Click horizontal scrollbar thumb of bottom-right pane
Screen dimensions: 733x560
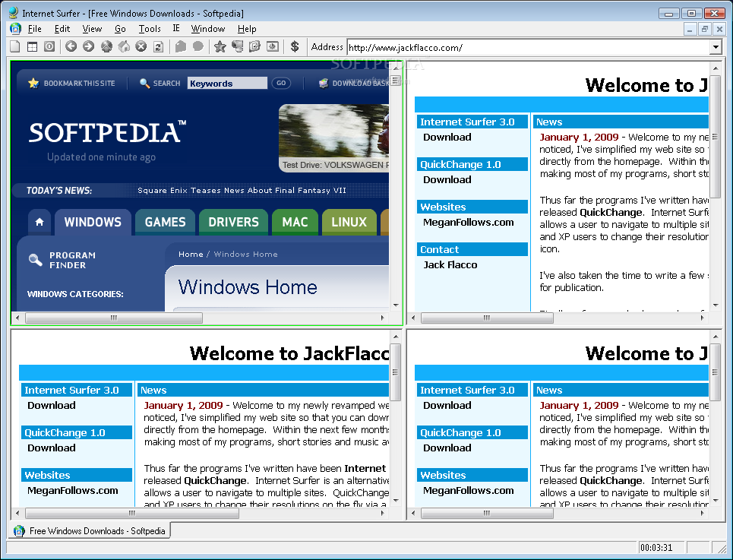point(487,513)
